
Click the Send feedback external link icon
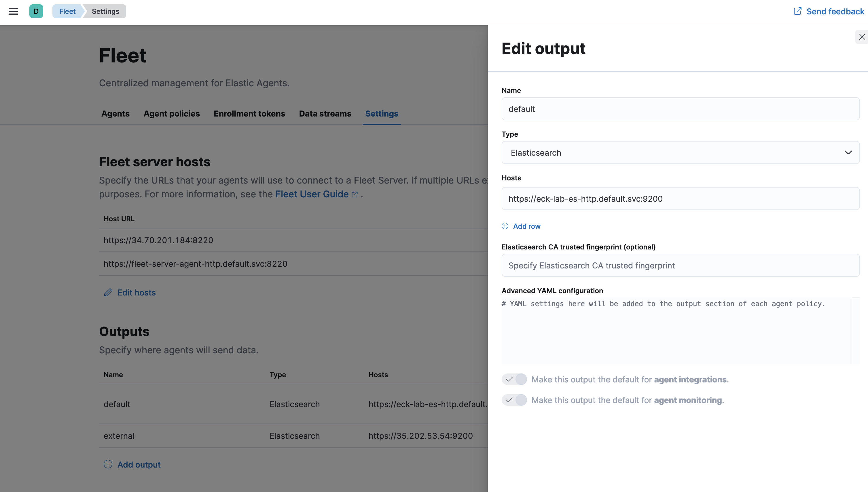[x=797, y=11]
